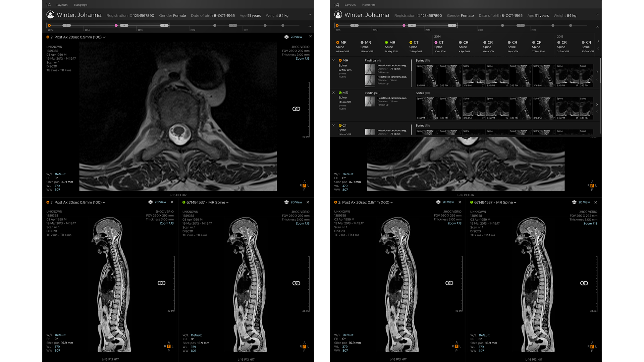Viewport: 644px width, 362px height.
Task: Open Hangings menu in the left viewer
Action: coord(80,5)
